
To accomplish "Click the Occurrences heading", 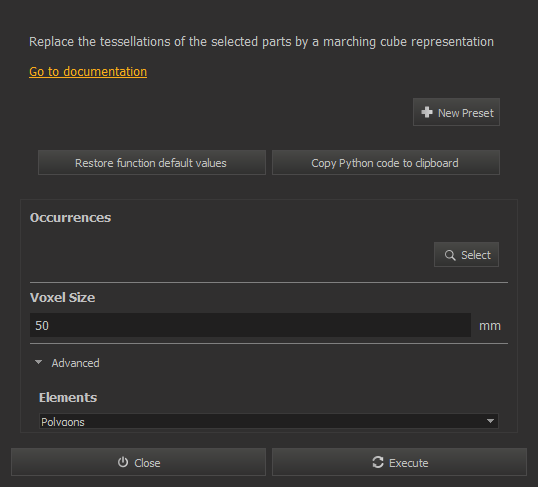I will click(x=70, y=218).
